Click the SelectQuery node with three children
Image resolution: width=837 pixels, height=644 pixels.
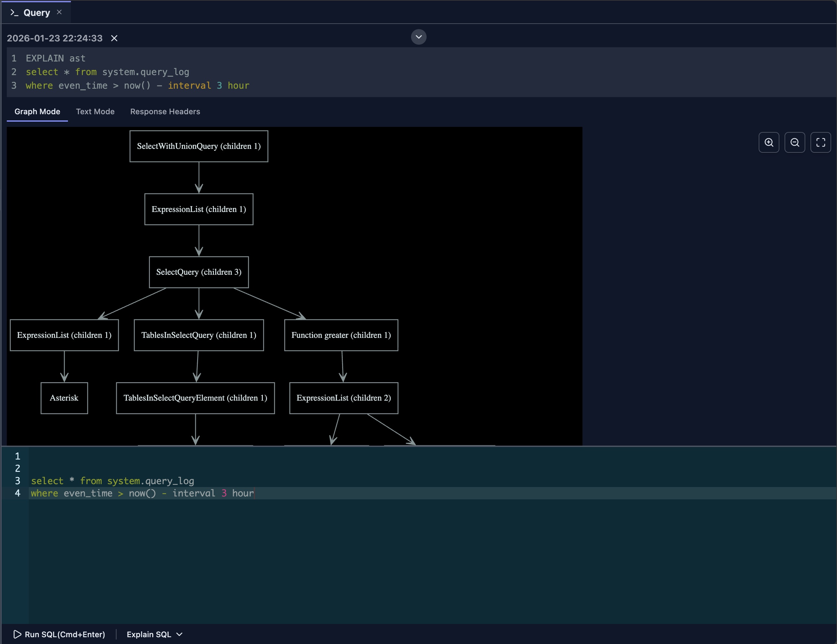point(198,272)
